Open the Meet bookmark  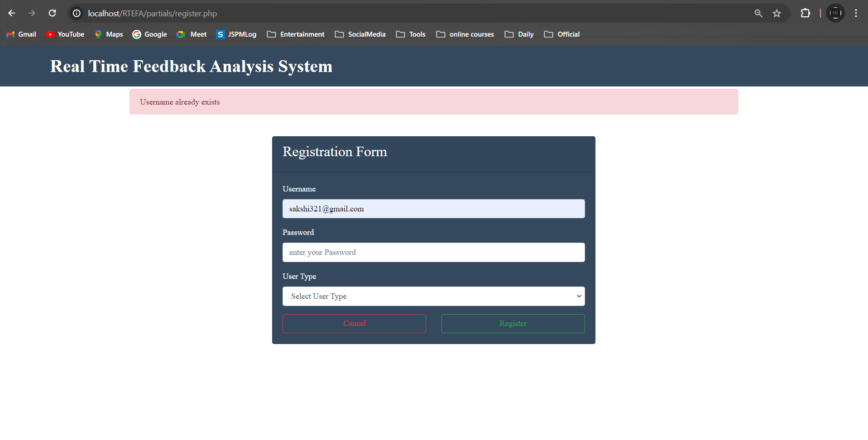[192, 34]
